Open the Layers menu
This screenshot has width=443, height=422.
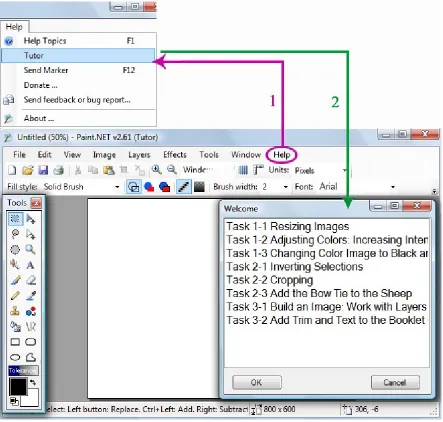[x=139, y=155]
